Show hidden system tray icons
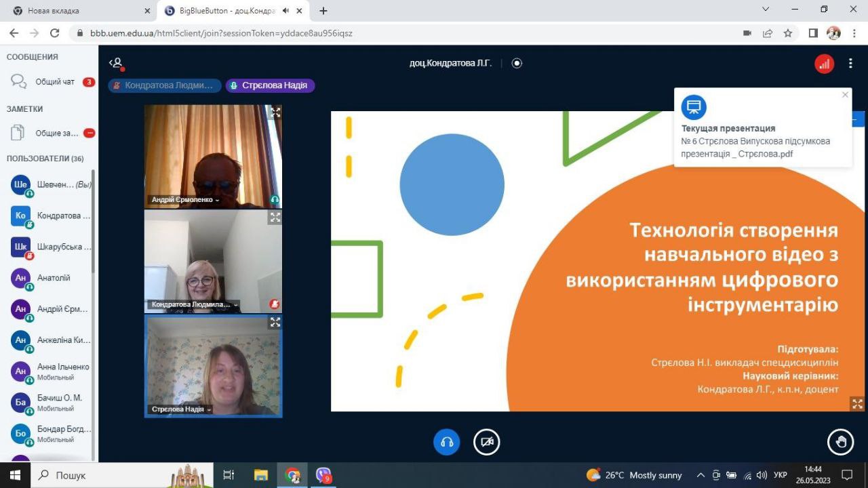868x488 pixels. tap(701, 475)
